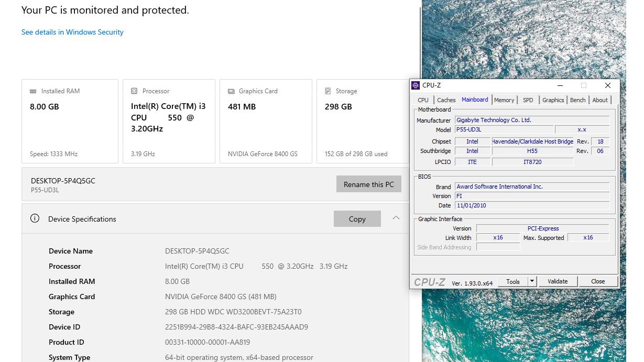Click the Storage card icon

328,91
